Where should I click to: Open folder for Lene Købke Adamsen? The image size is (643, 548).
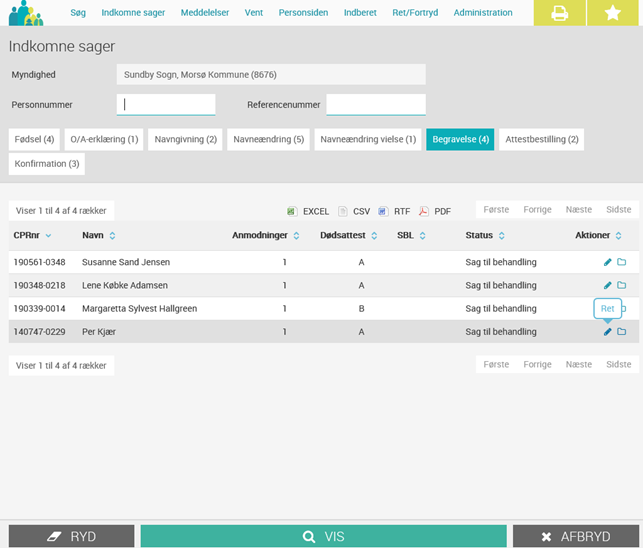(622, 285)
